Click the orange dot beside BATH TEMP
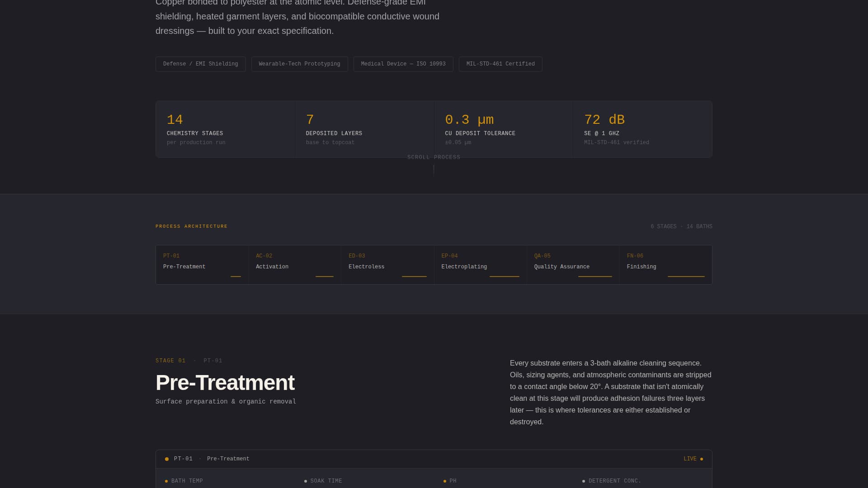This screenshot has height=488, width=868. (x=167, y=481)
